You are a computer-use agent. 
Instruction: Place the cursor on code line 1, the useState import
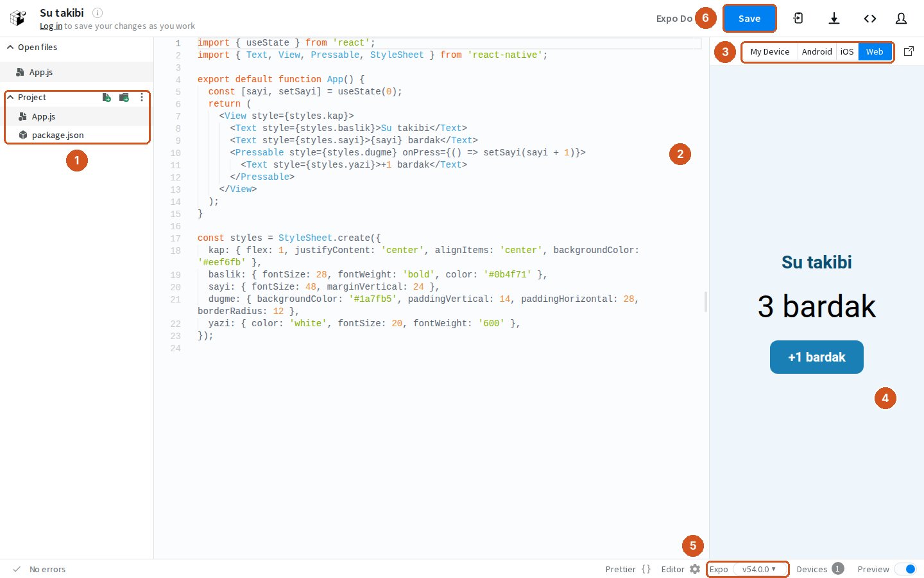click(286, 43)
